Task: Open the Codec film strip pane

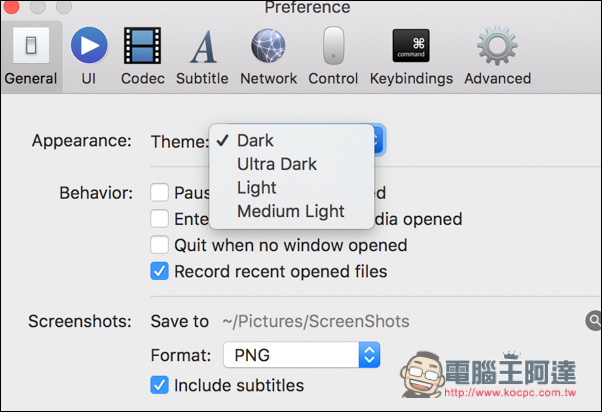Action: [142, 57]
